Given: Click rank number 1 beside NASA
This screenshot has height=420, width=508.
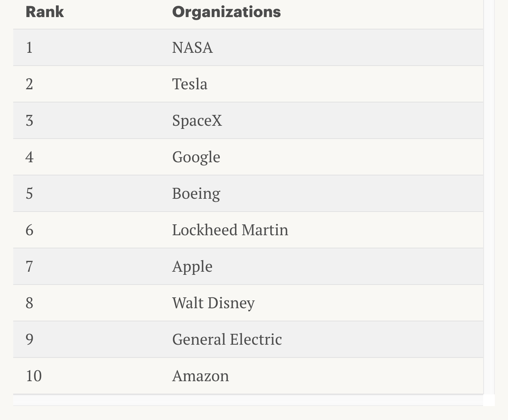Looking at the screenshot, I should click(x=29, y=48).
